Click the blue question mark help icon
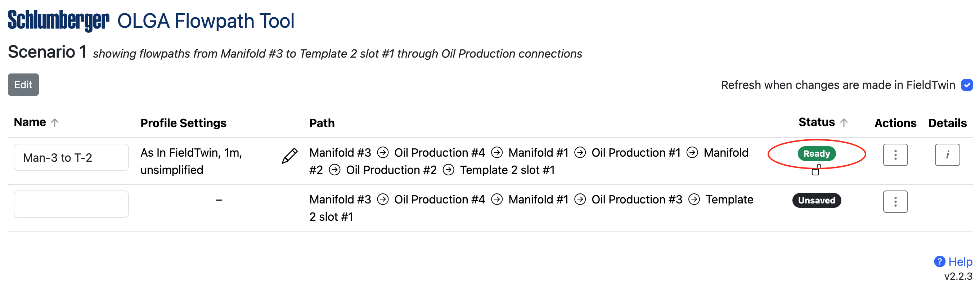980x296 pixels. [x=939, y=261]
